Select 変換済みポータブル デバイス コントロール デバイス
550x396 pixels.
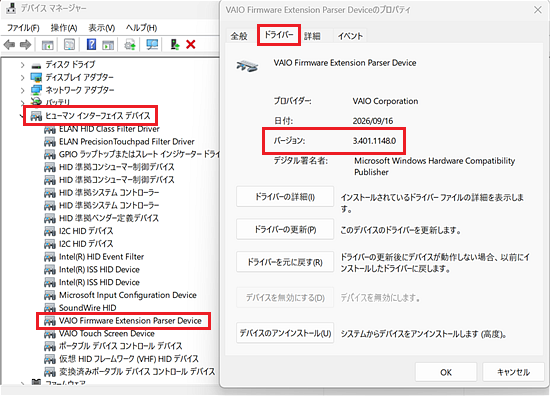click(137, 371)
